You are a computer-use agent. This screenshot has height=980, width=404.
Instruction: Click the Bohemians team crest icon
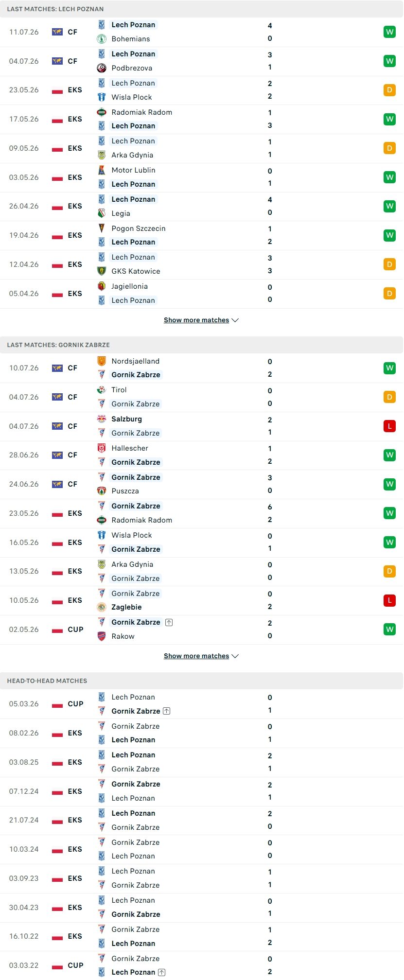(102, 39)
